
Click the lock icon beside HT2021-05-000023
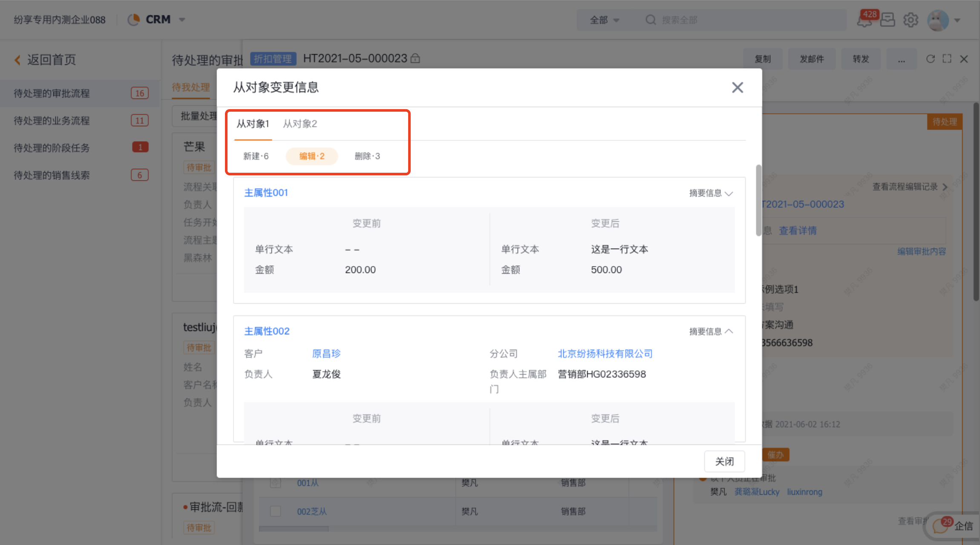[x=415, y=58]
